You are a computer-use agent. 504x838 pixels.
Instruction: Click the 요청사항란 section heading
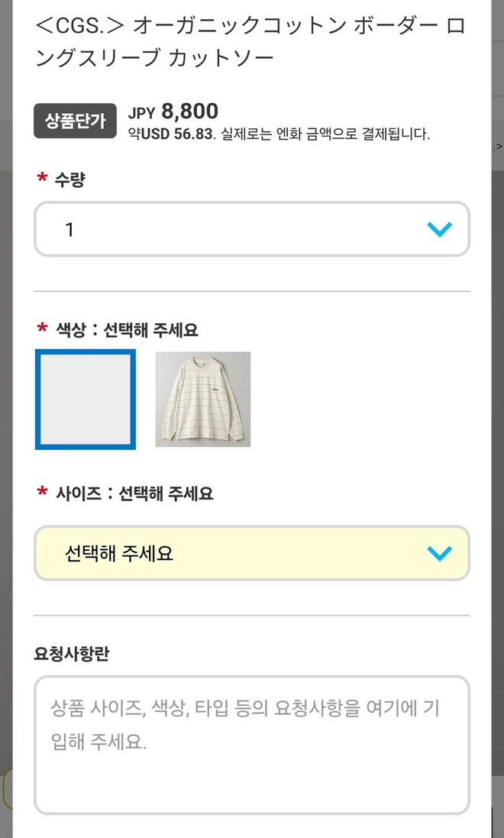pyautogui.click(x=73, y=654)
